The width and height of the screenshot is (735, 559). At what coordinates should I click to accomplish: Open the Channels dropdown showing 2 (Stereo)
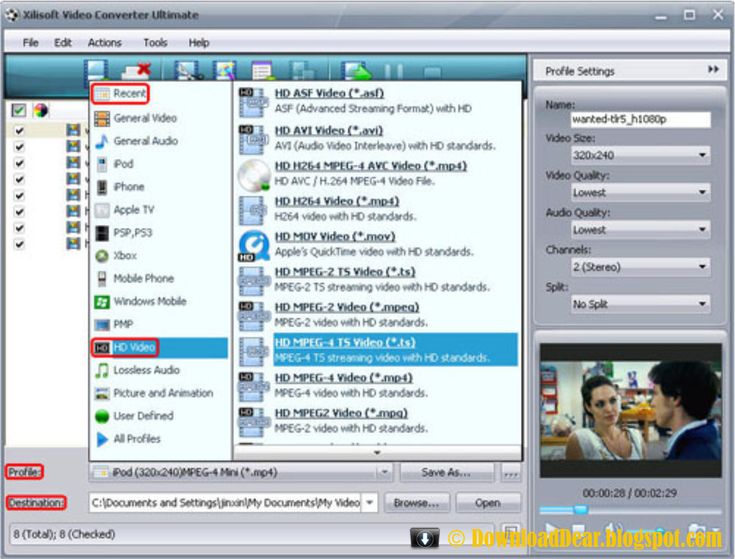pos(640,267)
